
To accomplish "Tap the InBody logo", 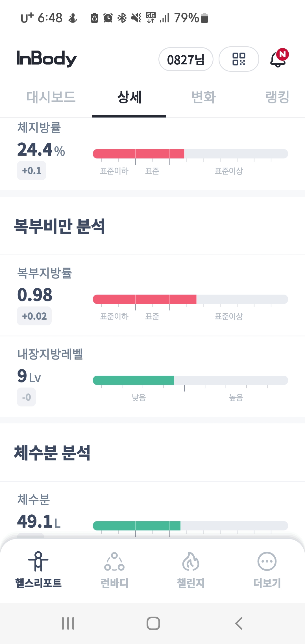I will (47, 58).
